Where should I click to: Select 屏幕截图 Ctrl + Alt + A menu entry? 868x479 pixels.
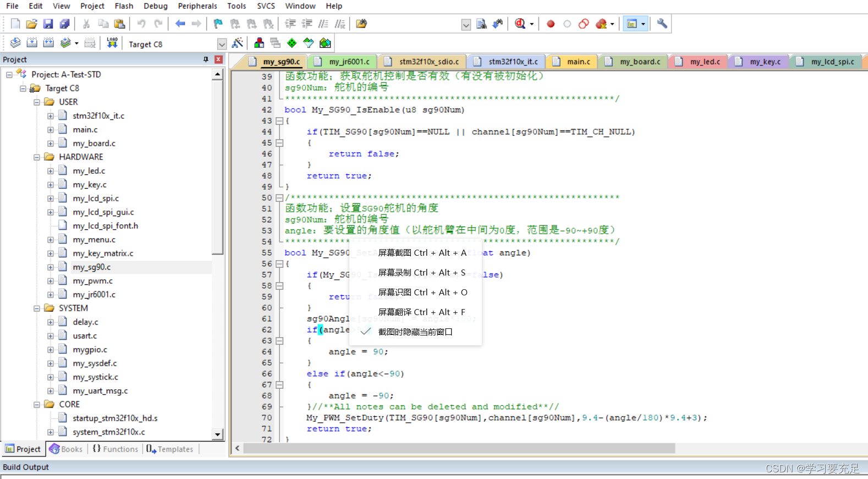(x=415, y=252)
